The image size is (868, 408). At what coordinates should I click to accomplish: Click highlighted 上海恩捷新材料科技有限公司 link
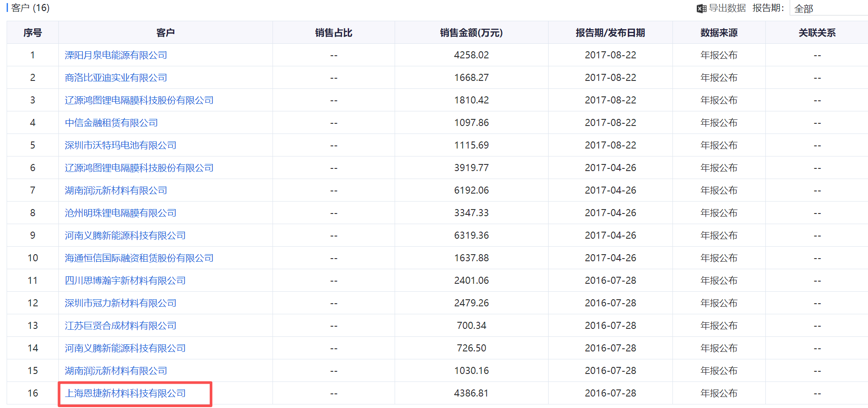click(125, 393)
